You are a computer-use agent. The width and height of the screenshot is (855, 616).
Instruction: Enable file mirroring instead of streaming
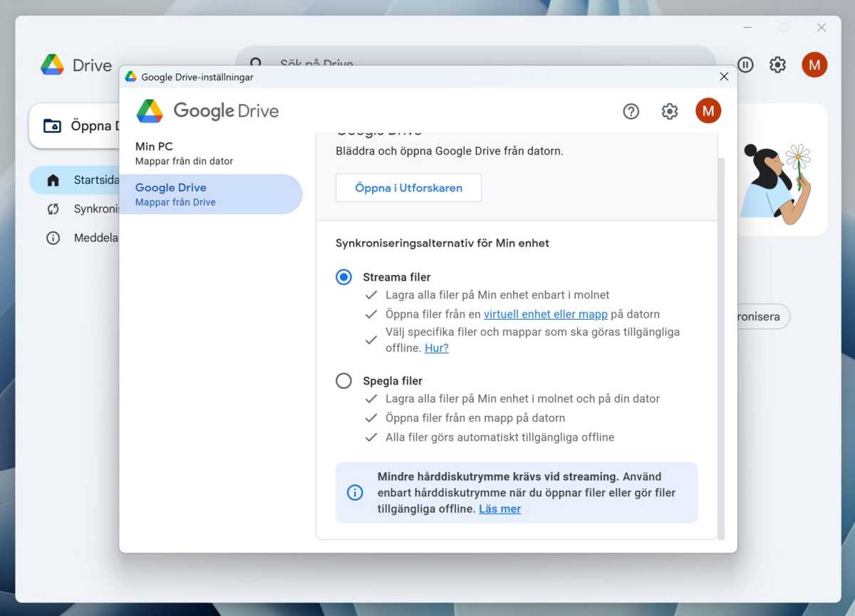point(343,380)
